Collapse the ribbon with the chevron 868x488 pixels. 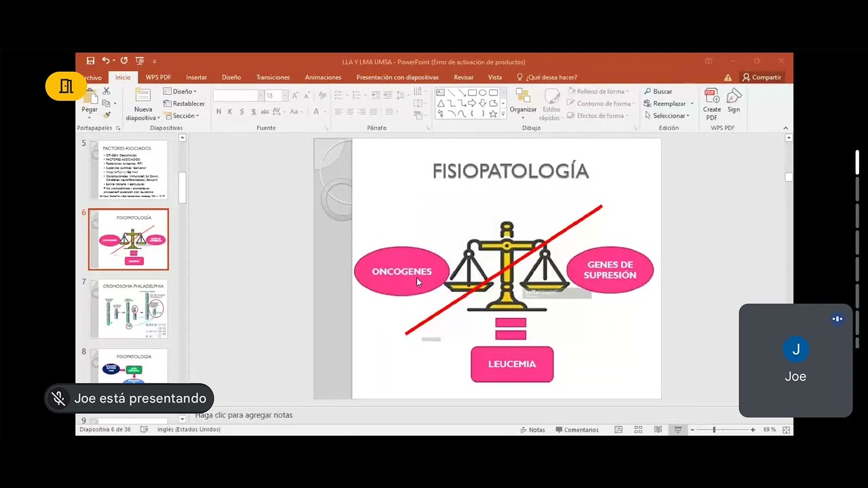click(x=786, y=128)
